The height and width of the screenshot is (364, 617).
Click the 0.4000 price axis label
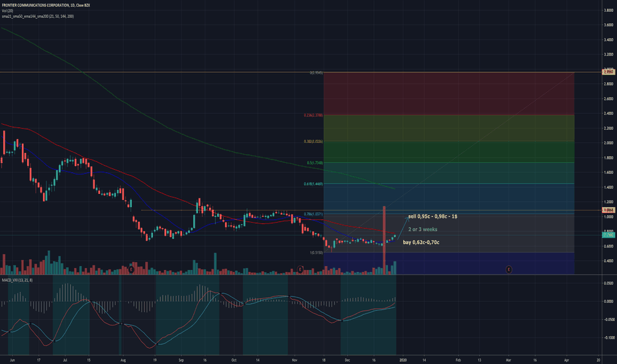point(609,261)
